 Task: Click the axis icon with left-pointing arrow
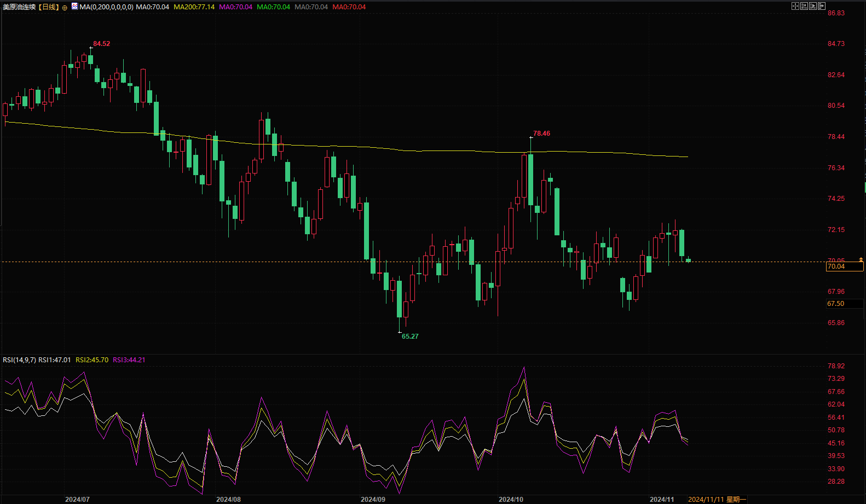[x=804, y=6]
